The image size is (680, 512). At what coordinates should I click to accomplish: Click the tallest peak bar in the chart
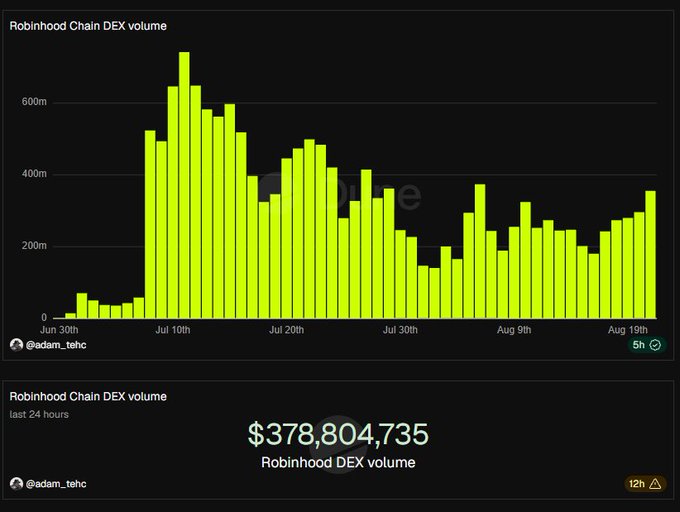(184, 185)
